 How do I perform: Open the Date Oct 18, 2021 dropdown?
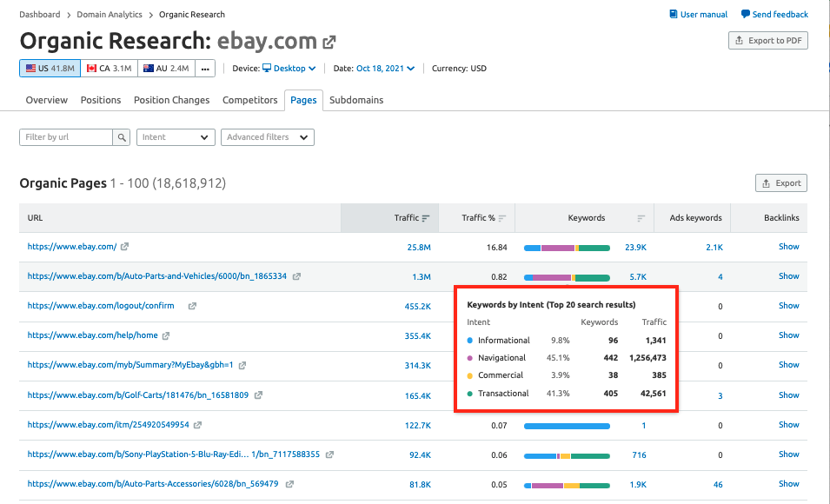coord(385,69)
